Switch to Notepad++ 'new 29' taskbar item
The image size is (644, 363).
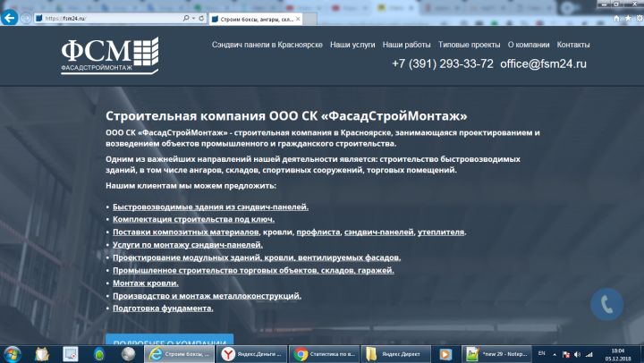497,354
